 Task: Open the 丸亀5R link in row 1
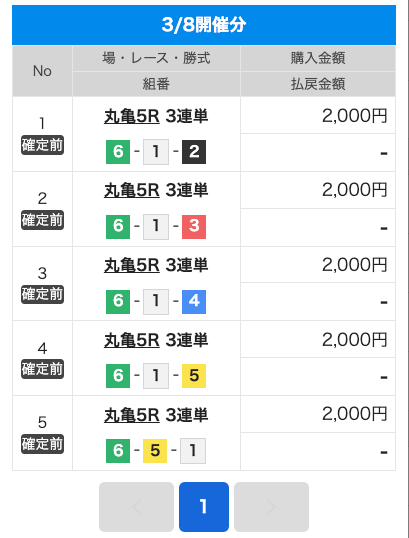coord(132,116)
